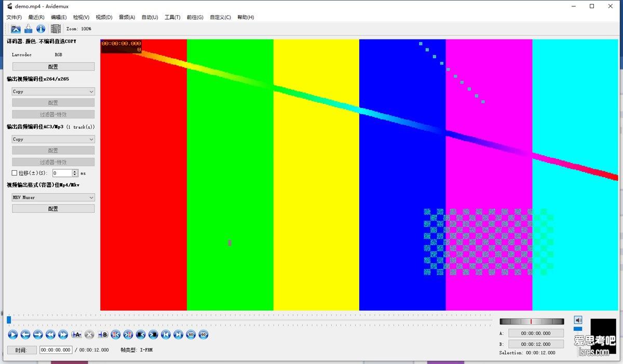The height and width of the screenshot is (364, 623).
Task: Click the jog shuttle wheel slider
Action: 532,321
